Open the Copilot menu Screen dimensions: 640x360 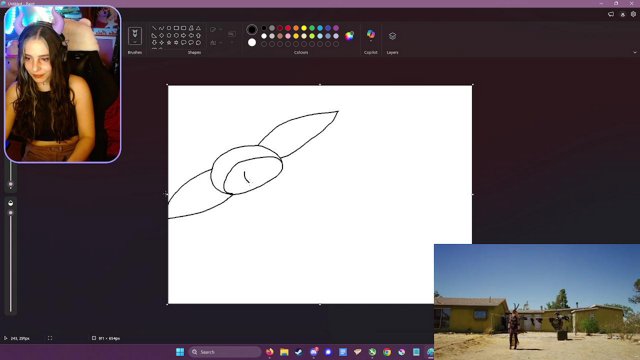tap(371, 35)
